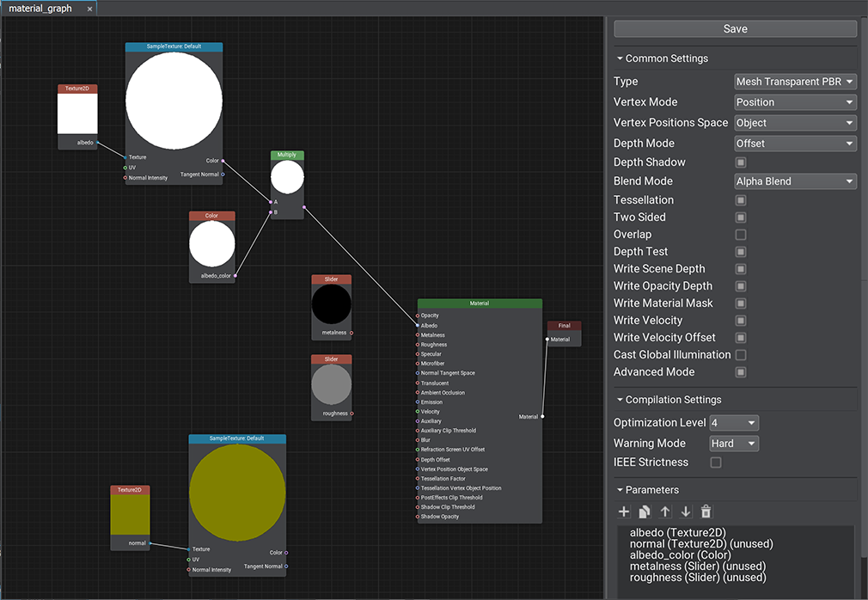Click the Albedo input port on Material node
The image size is (868, 600).
[x=418, y=326]
